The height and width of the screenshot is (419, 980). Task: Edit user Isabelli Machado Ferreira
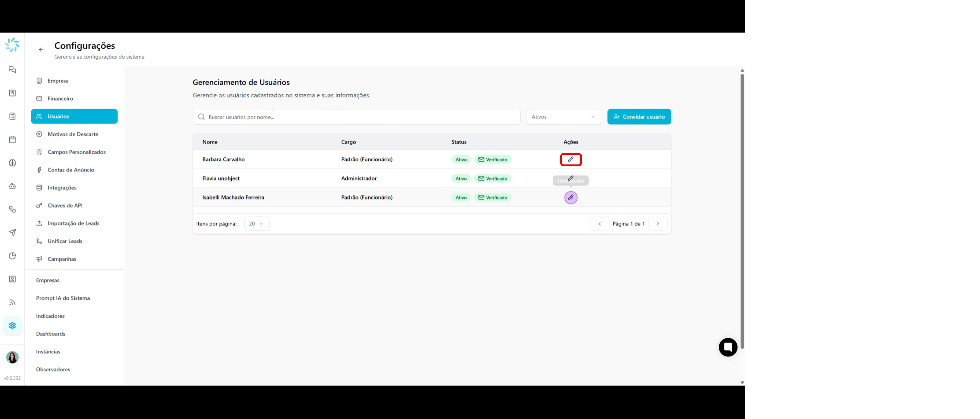pos(571,197)
